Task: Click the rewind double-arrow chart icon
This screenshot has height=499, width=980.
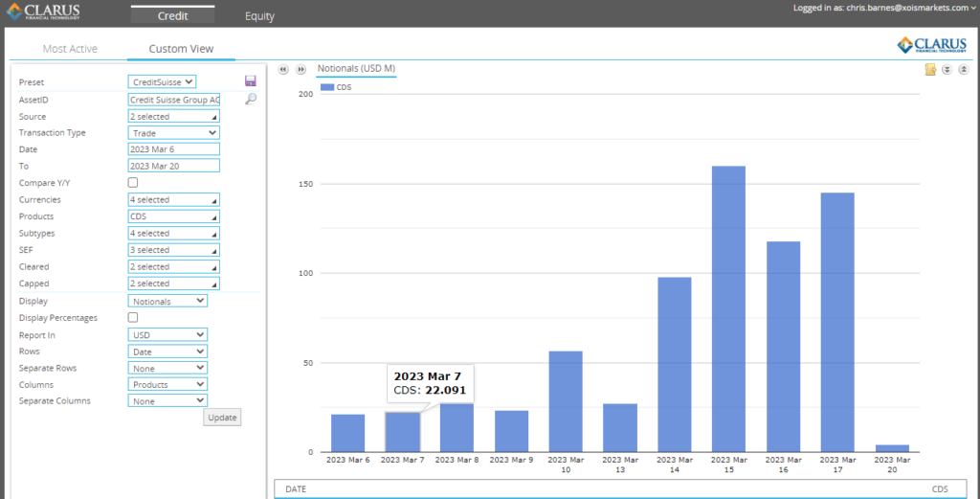Action: (x=283, y=69)
